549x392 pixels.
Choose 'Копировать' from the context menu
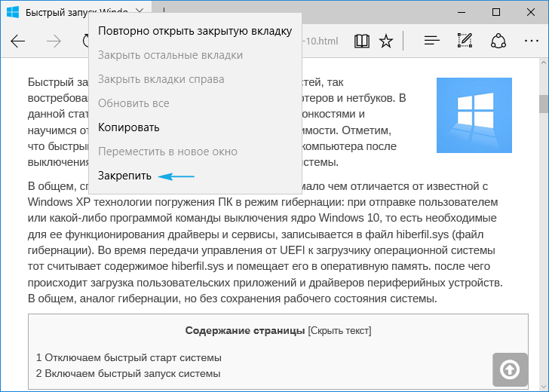coord(129,127)
